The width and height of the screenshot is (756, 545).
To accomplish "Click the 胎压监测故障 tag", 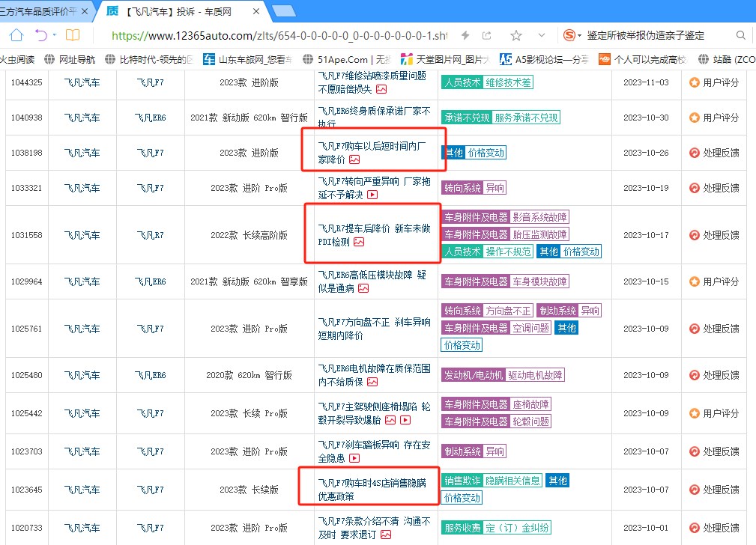I will 539,234.
